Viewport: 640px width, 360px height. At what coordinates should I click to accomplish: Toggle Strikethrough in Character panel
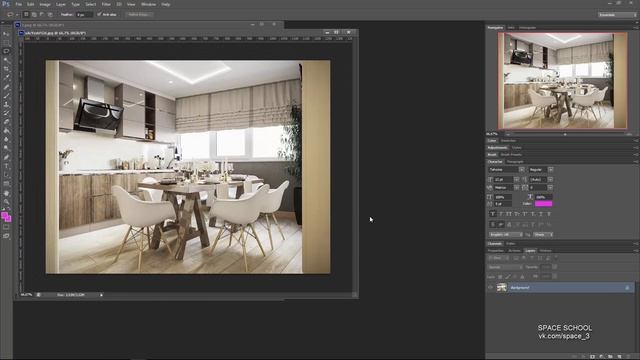pos(549,213)
